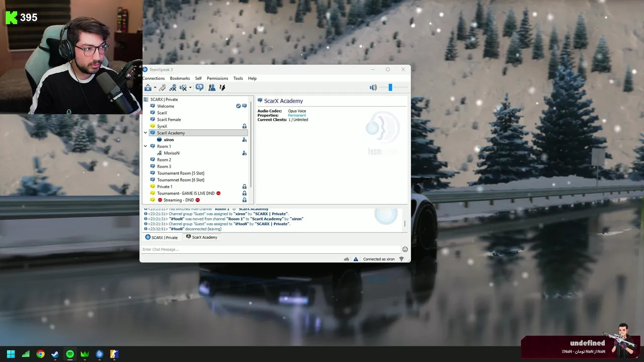Open the emoji smiley picker
Viewport: 644px width, 362px height.
405,249
